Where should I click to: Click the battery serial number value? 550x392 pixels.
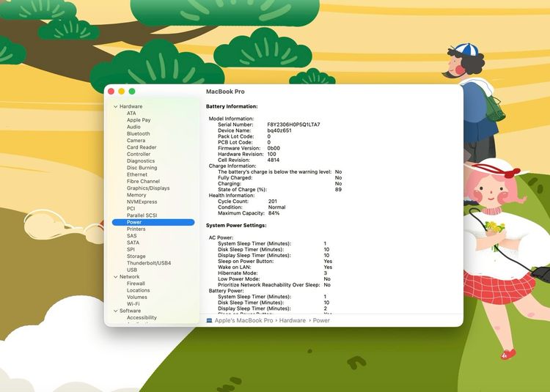pos(293,125)
